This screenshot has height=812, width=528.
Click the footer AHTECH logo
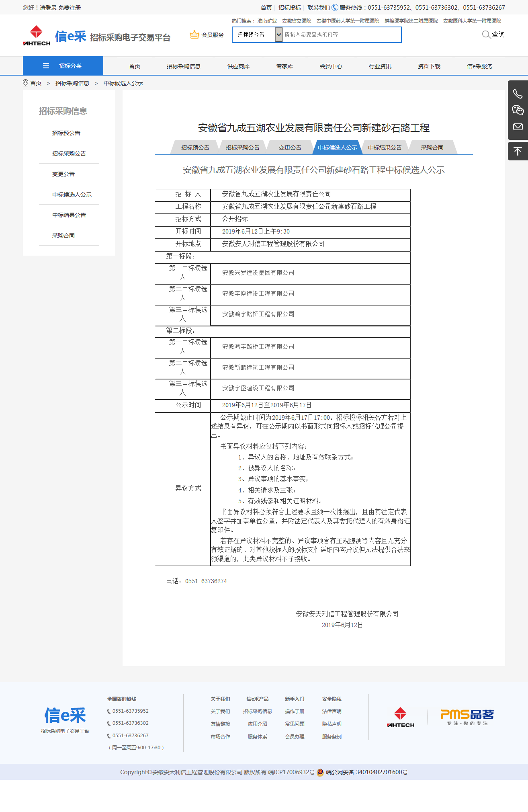click(400, 717)
